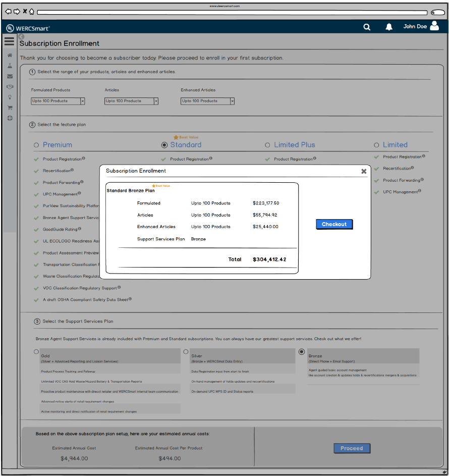The image size is (449, 476).
Task: Click the home icon in the sidebar
Action: pyautogui.click(x=10, y=55)
